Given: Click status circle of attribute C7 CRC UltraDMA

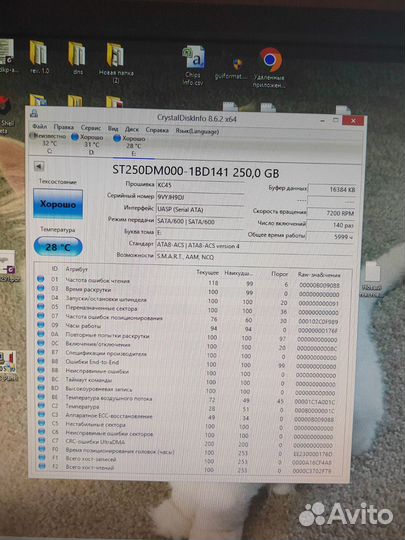Looking at the screenshot, I should [x=42, y=440].
